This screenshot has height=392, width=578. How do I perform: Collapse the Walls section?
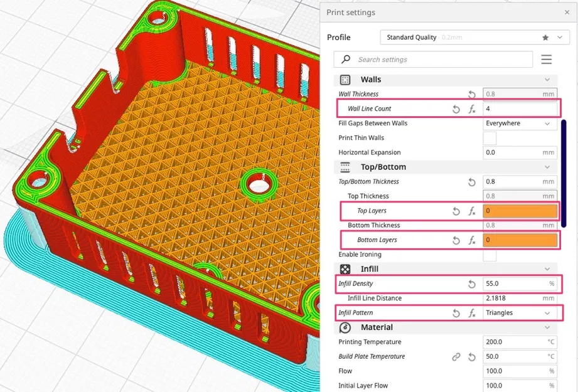pyautogui.click(x=547, y=80)
